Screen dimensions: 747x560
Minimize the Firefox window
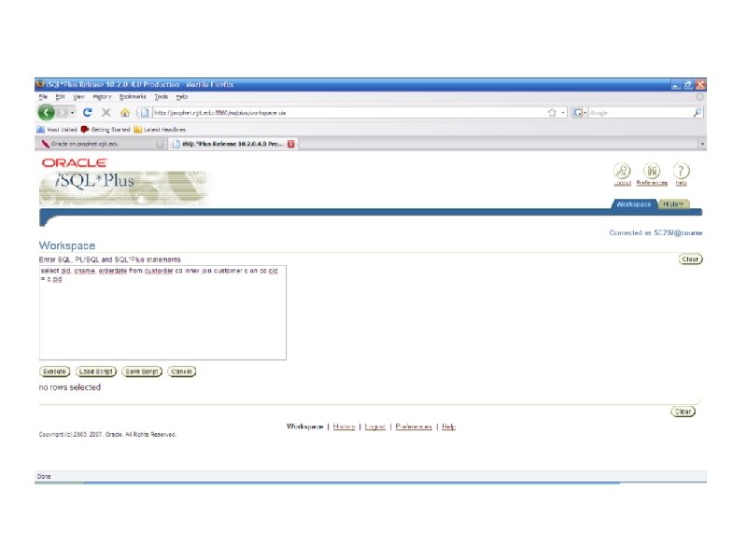(676, 85)
